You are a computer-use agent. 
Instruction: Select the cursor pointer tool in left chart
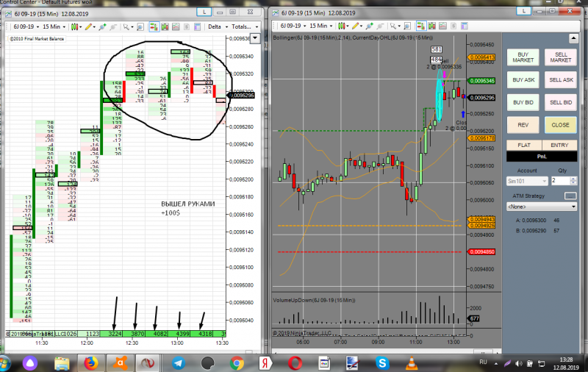coord(126,26)
